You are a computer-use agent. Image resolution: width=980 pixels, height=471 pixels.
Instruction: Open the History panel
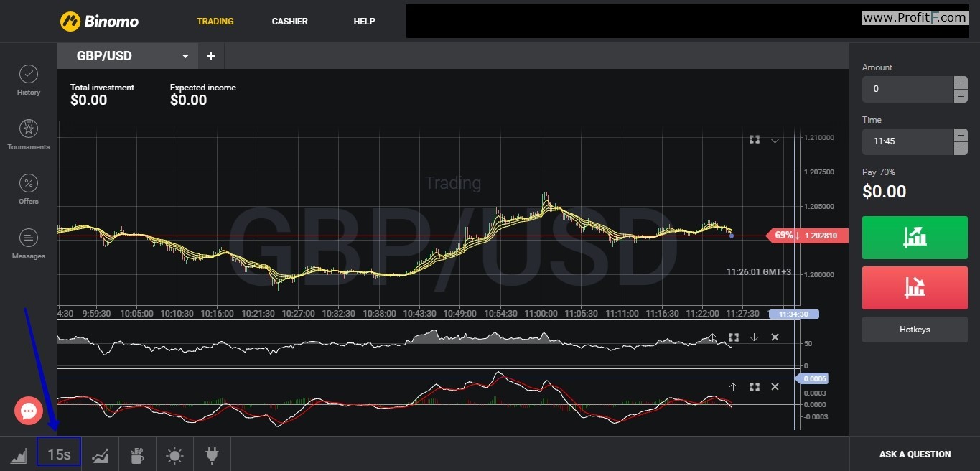[29, 80]
